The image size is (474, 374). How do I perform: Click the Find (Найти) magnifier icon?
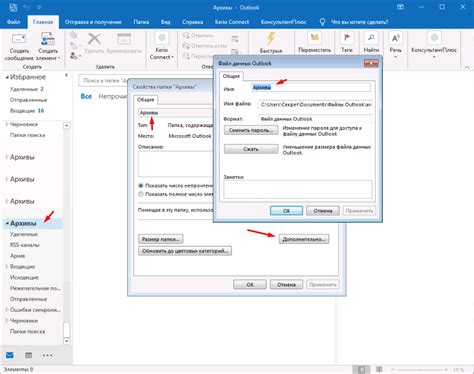[x=371, y=38]
